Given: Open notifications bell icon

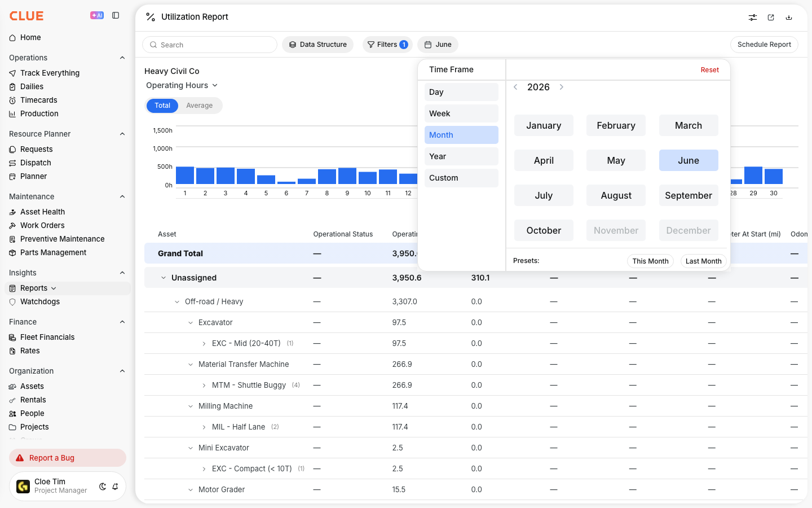Looking at the screenshot, I should (115, 487).
